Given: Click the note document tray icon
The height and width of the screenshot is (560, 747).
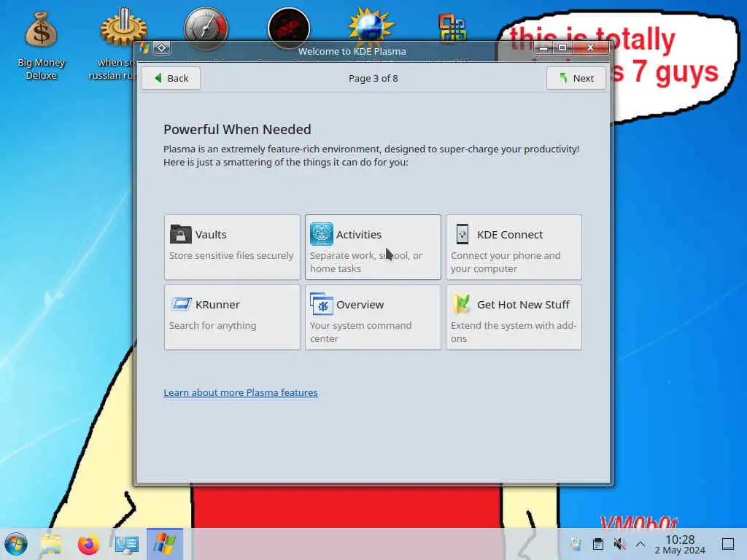Looking at the screenshot, I should point(576,544).
